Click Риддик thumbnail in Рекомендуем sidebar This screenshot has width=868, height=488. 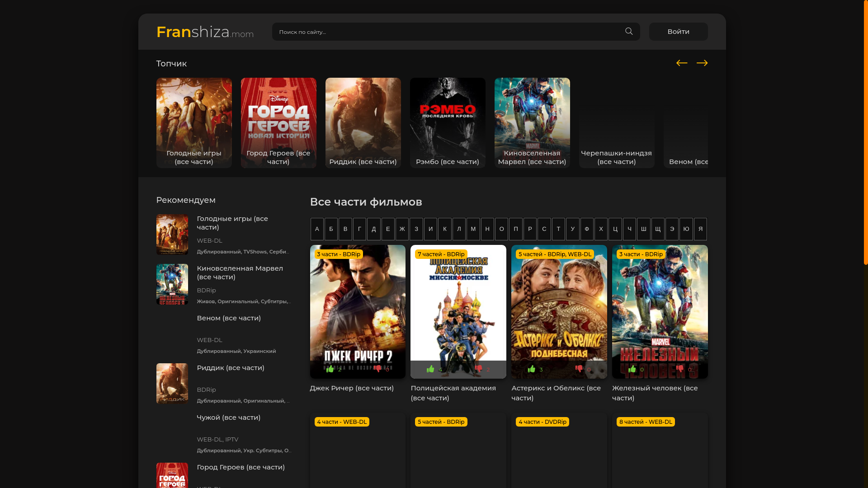(172, 384)
